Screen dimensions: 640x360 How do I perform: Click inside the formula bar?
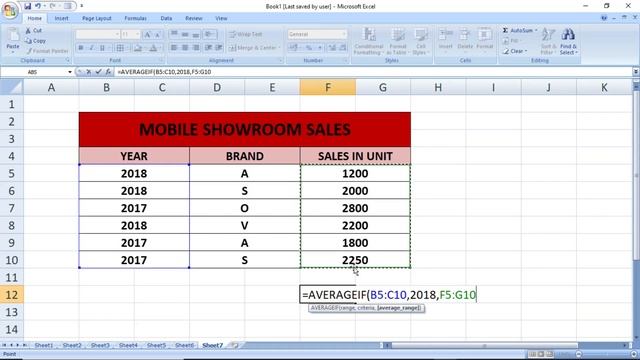373,72
